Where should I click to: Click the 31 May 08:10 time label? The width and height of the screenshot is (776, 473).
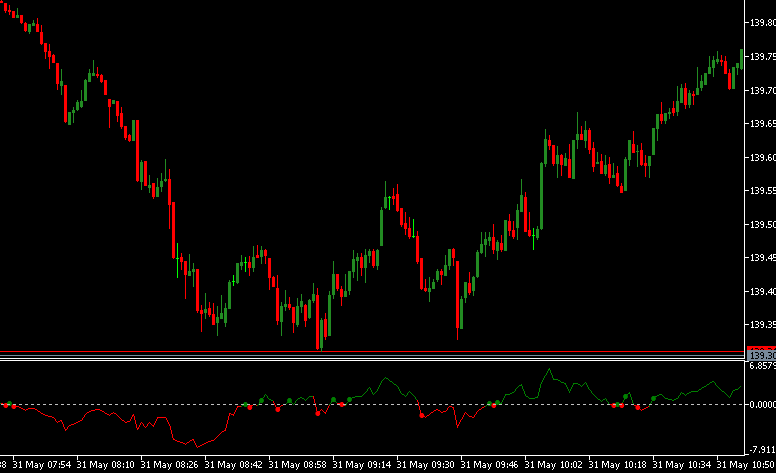pos(106,465)
